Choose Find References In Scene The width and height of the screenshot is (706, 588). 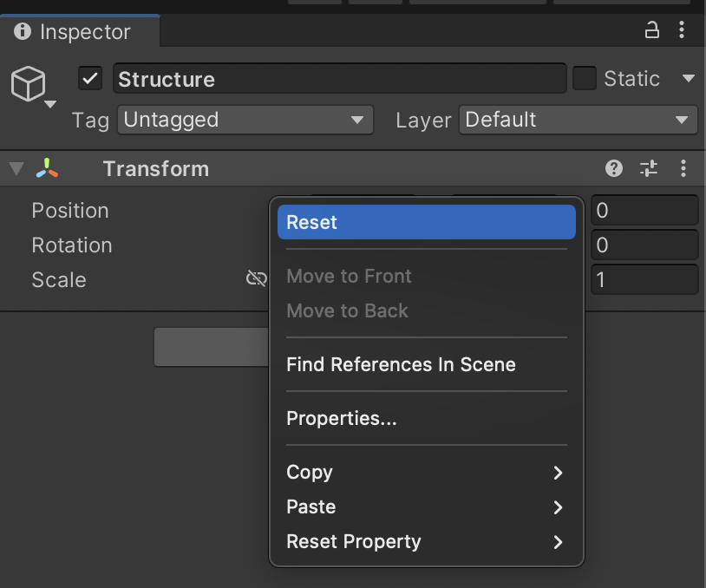pos(401,365)
